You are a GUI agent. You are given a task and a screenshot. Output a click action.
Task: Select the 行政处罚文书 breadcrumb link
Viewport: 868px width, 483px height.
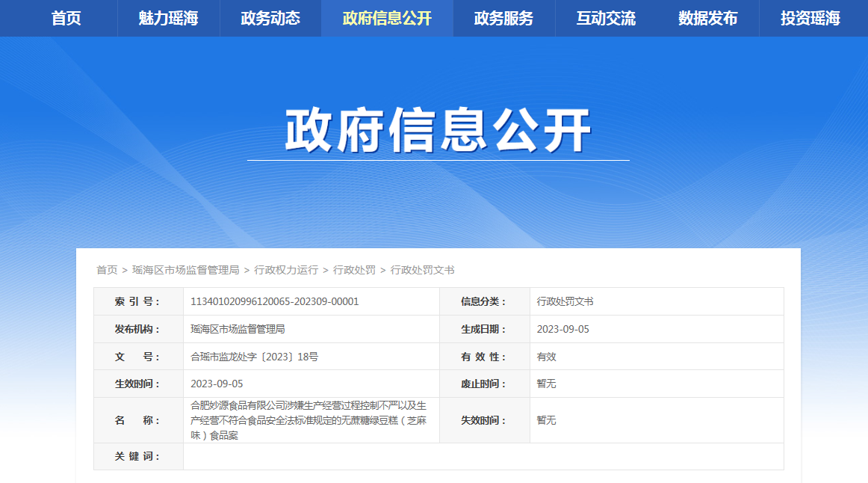click(x=422, y=270)
